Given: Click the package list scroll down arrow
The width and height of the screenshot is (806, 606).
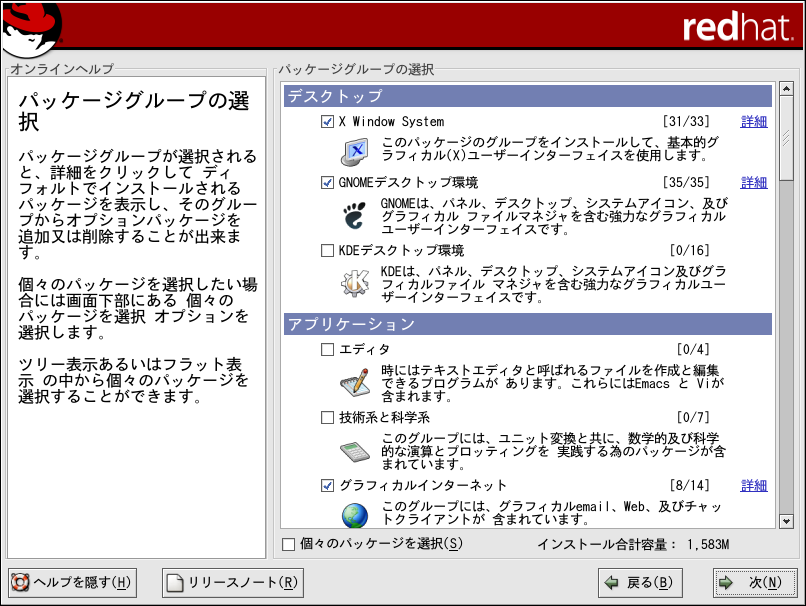Looking at the screenshot, I should (785, 520).
